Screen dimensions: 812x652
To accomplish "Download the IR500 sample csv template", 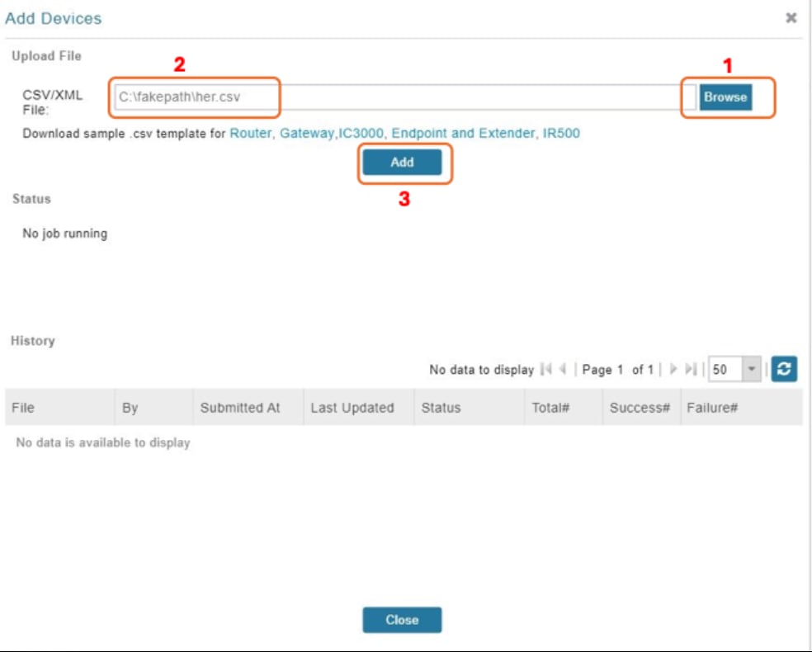I will click(561, 133).
